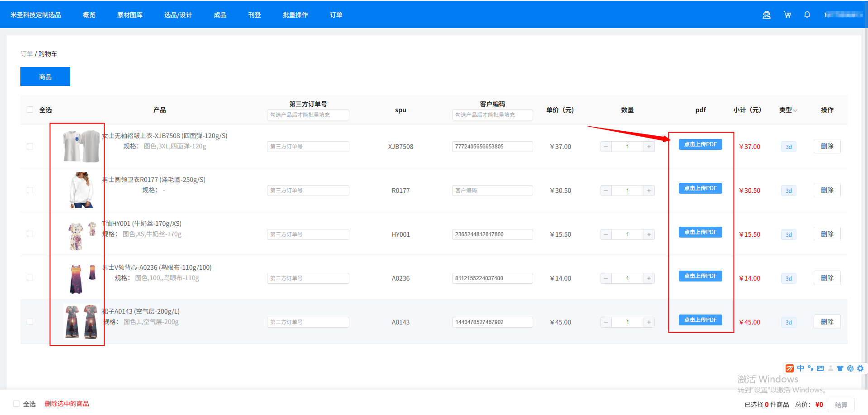Click 点击上传PDF for the HY001 row
Viewport: 868px width, 415px height.
coord(700,232)
